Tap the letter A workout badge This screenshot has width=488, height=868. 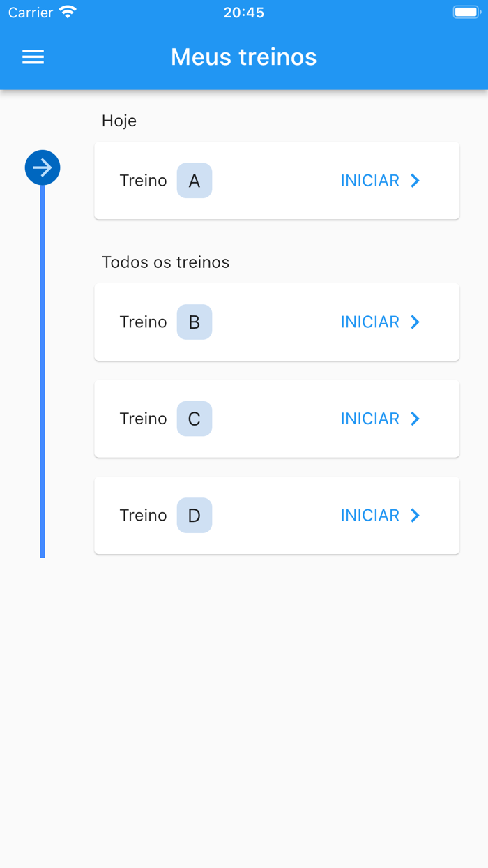point(194,181)
